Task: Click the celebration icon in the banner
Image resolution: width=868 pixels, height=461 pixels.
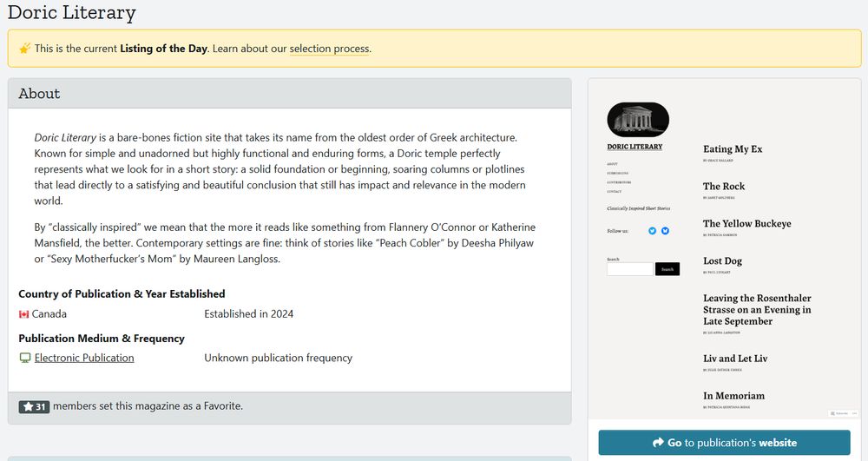Action: click(25, 49)
